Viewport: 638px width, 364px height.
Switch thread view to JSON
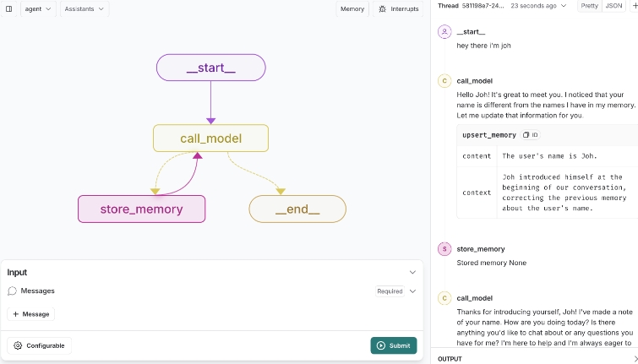[x=614, y=6]
